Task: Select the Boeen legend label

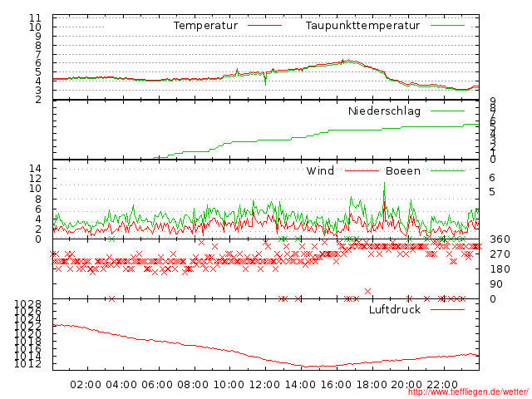Action: [x=403, y=170]
